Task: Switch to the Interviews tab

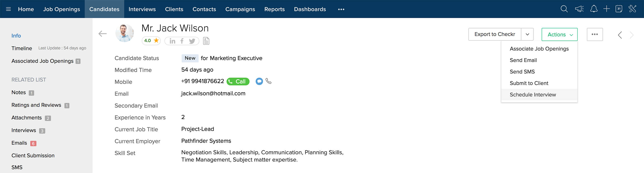Action: click(x=142, y=9)
